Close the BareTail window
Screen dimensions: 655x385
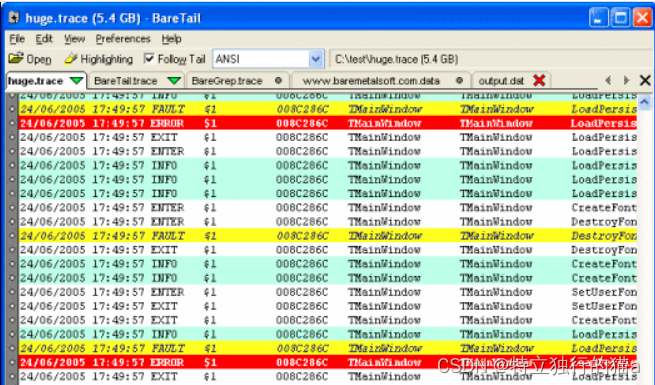point(642,18)
